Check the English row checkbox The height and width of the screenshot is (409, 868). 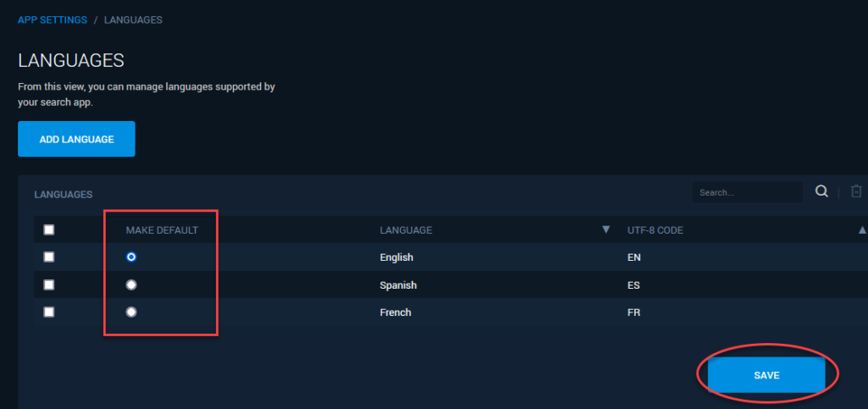tap(48, 257)
